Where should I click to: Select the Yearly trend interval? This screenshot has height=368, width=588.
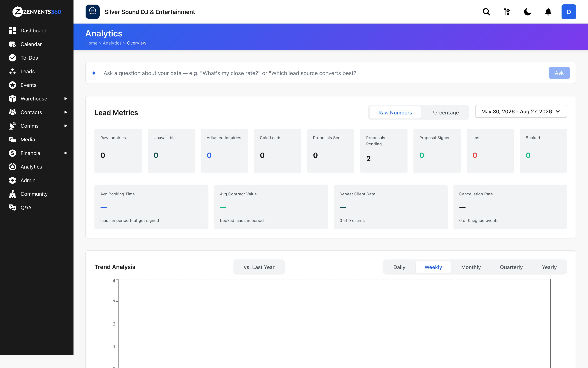click(x=549, y=267)
